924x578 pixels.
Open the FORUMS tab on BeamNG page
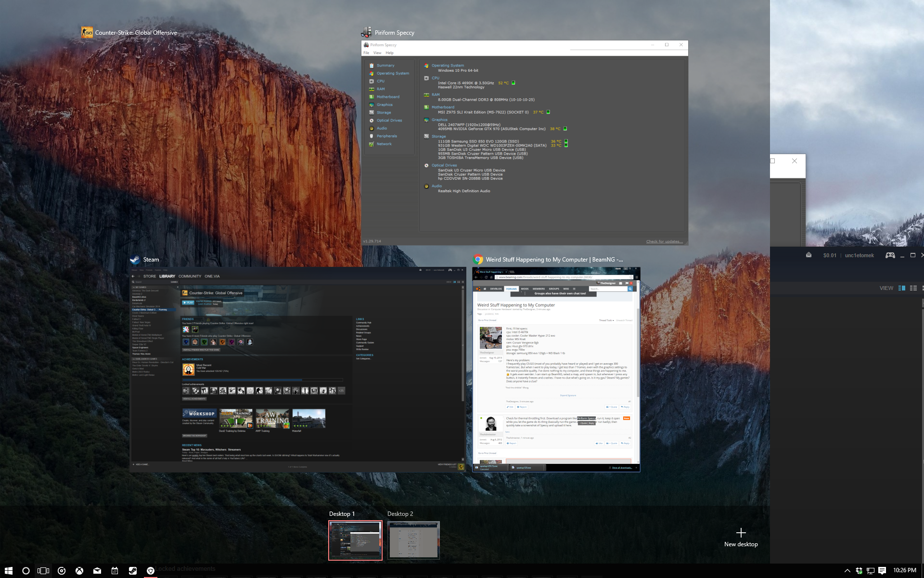click(511, 289)
